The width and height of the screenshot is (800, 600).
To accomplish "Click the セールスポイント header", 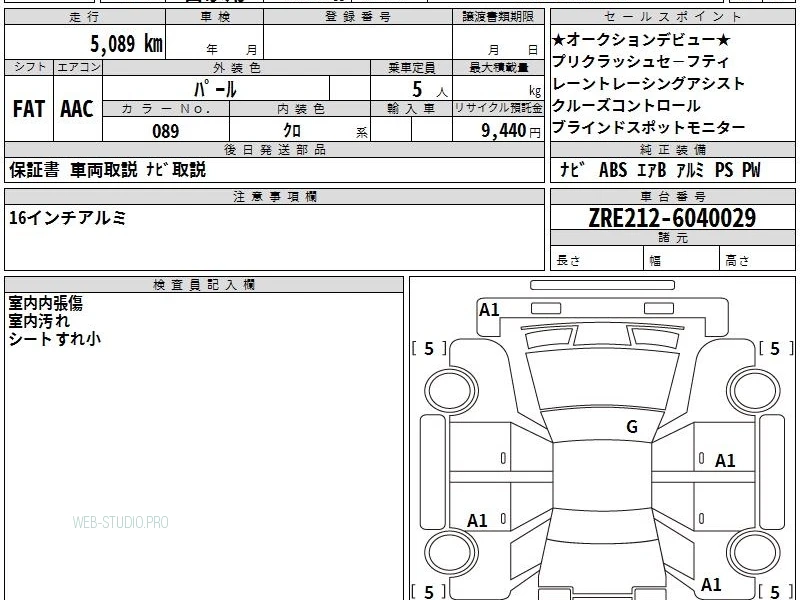I will point(673,17).
